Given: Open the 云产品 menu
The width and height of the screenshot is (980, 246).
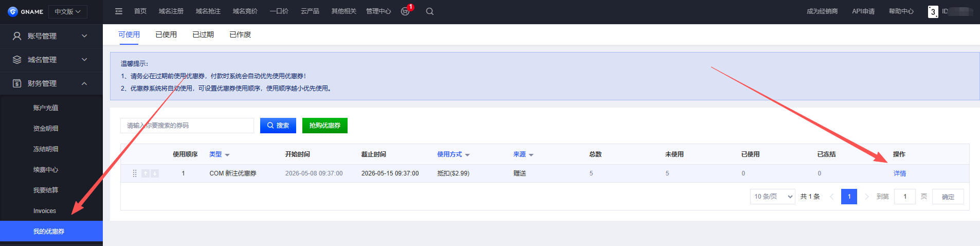Looking at the screenshot, I should pos(310,11).
